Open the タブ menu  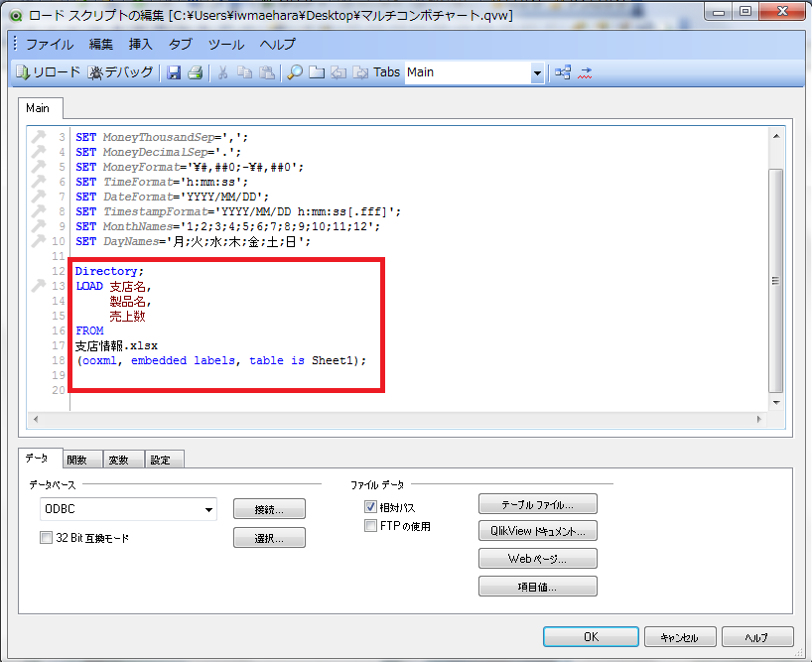coord(181,45)
